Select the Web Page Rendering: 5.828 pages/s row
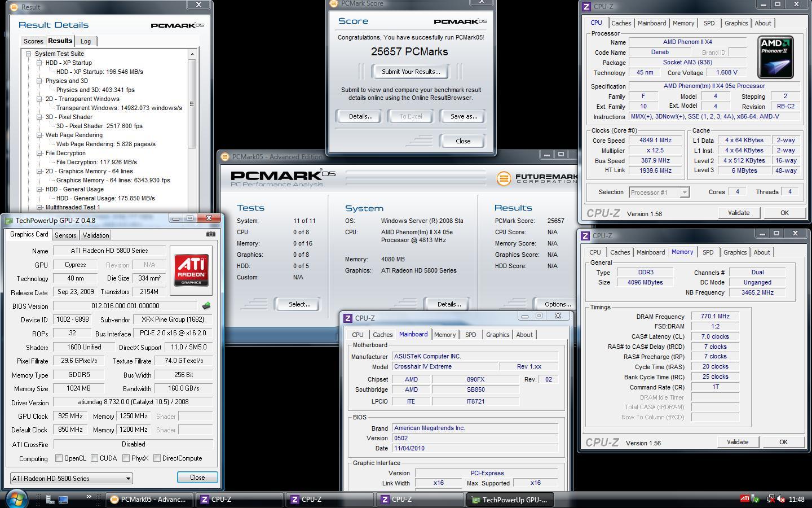The image size is (812, 508). 105,144
